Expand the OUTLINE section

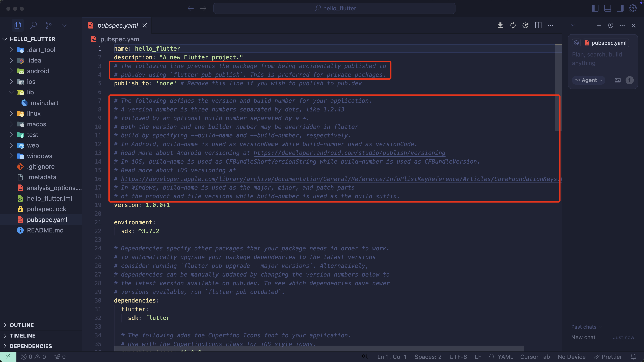21,325
